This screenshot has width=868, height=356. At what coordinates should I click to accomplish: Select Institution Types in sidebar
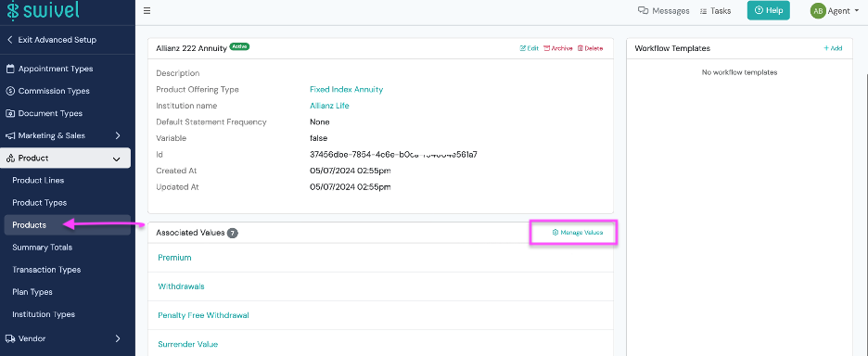click(x=44, y=314)
